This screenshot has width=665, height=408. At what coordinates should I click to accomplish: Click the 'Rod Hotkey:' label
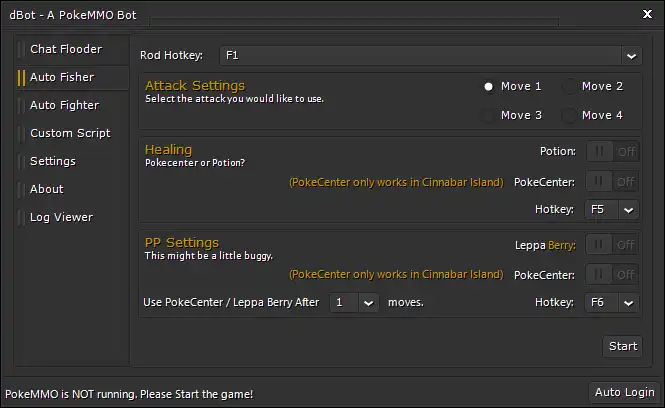[171, 56]
